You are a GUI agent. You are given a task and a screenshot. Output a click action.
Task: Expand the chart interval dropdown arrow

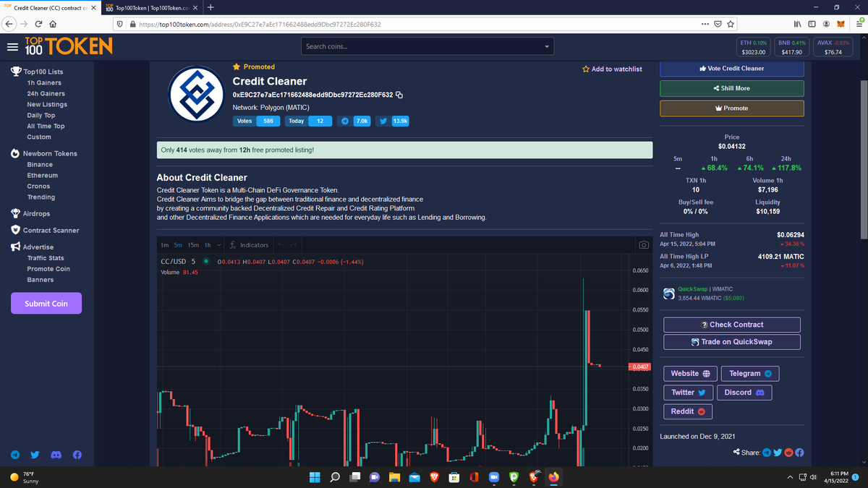[x=219, y=245]
